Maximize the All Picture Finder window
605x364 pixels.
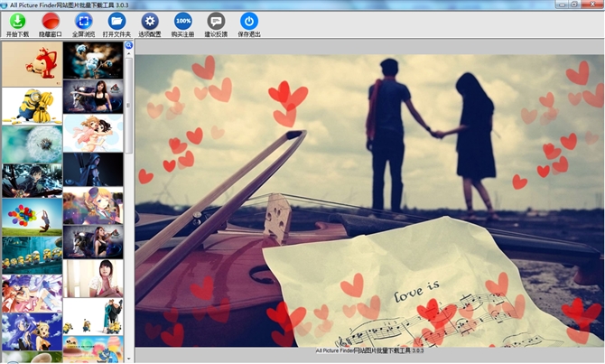(x=575, y=5)
